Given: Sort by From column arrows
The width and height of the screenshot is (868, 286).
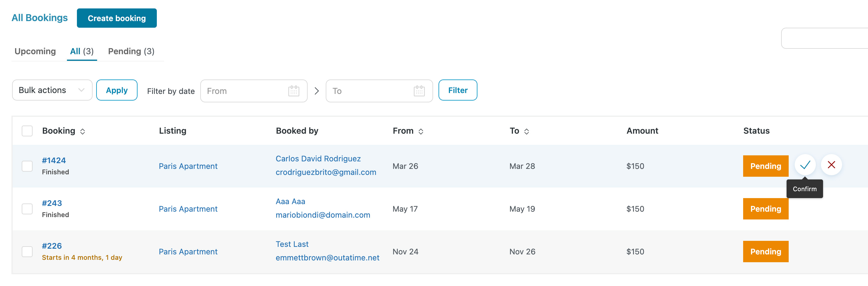Looking at the screenshot, I should [x=420, y=132].
